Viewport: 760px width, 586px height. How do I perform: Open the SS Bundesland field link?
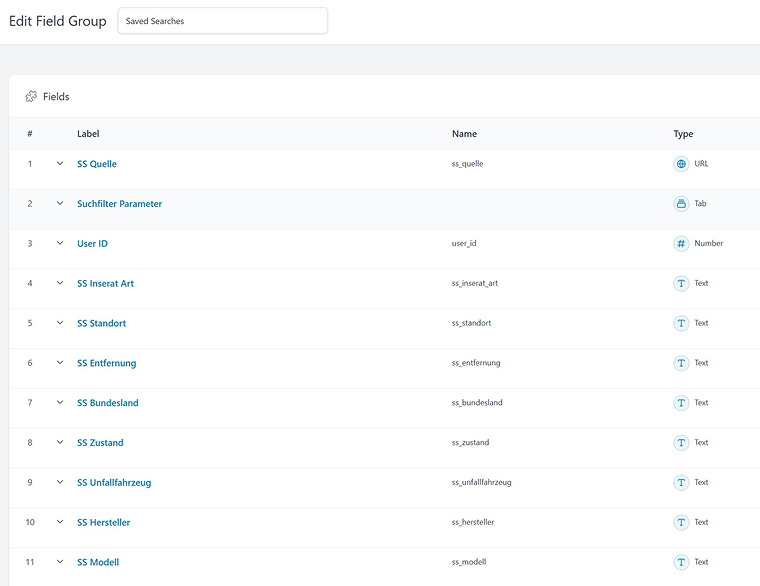pyautogui.click(x=108, y=403)
